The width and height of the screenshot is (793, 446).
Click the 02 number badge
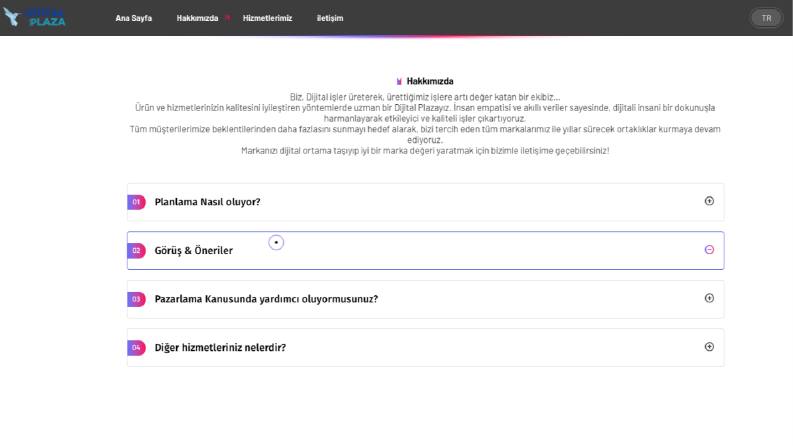click(136, 251)
